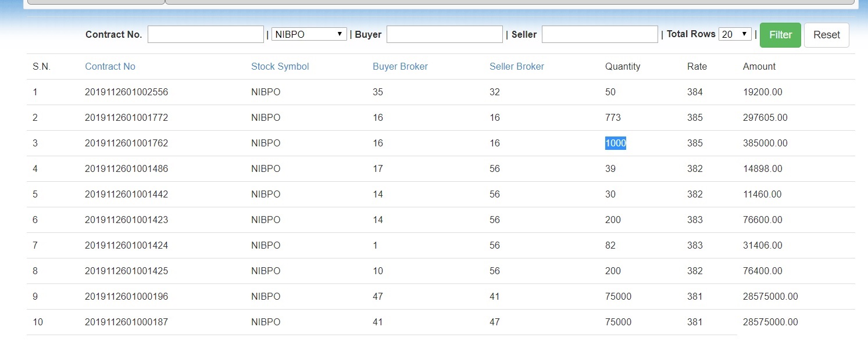The height and width of the screenshot is (352, 868).
Task: Open the NIBPO stock symbol dropdown
Action: pos(309,34)
